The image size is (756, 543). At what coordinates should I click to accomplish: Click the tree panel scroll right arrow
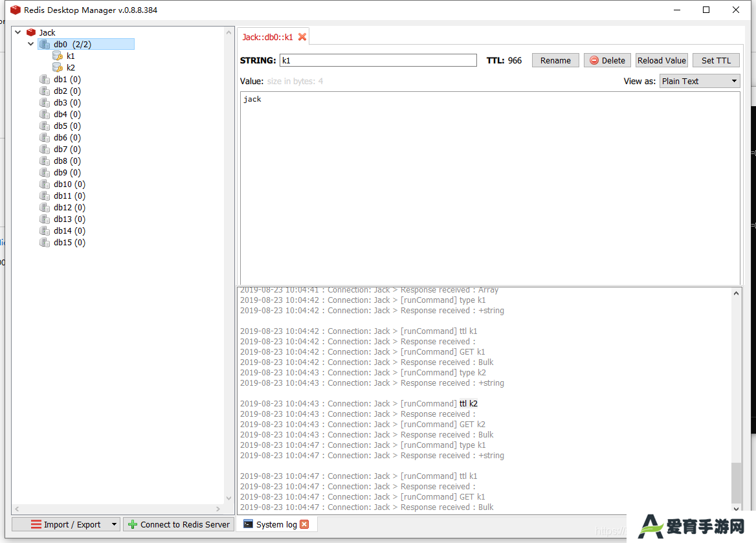point(218,509)
